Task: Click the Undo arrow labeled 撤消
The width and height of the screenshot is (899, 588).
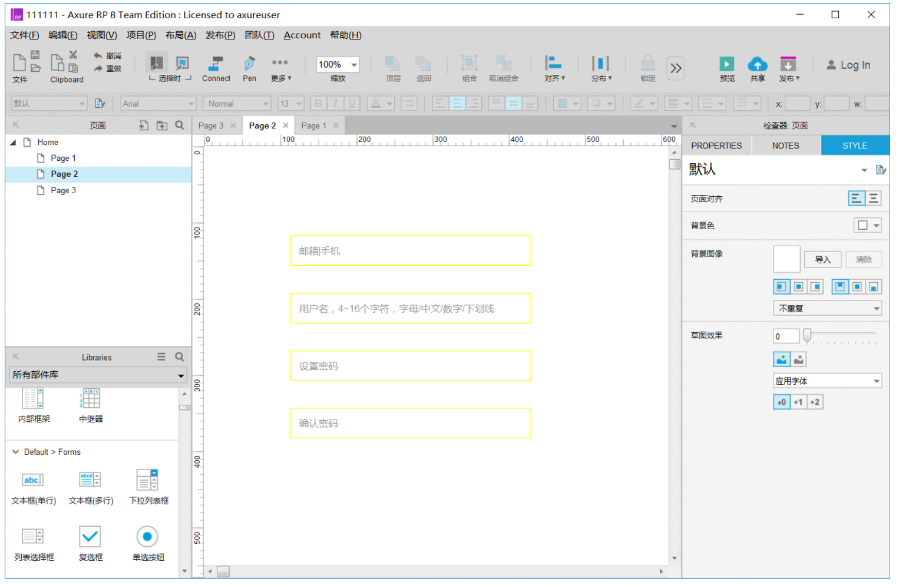Action: tap(107, 55)
